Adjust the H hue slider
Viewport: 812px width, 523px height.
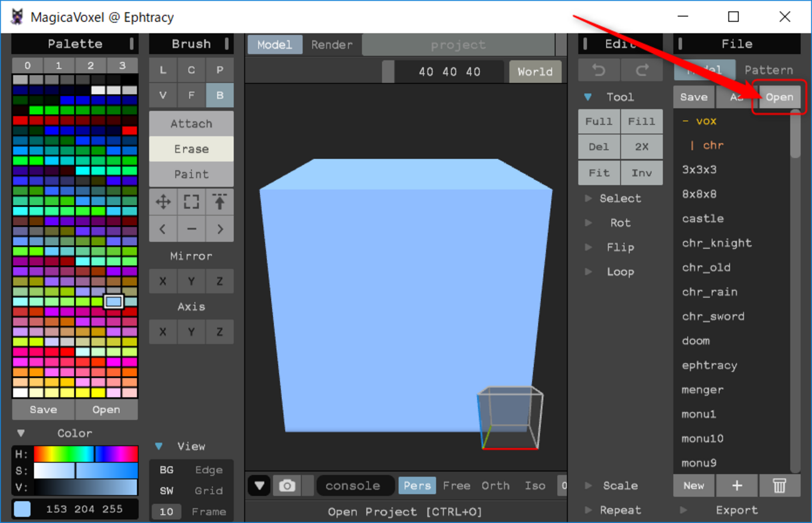[86, 454]
